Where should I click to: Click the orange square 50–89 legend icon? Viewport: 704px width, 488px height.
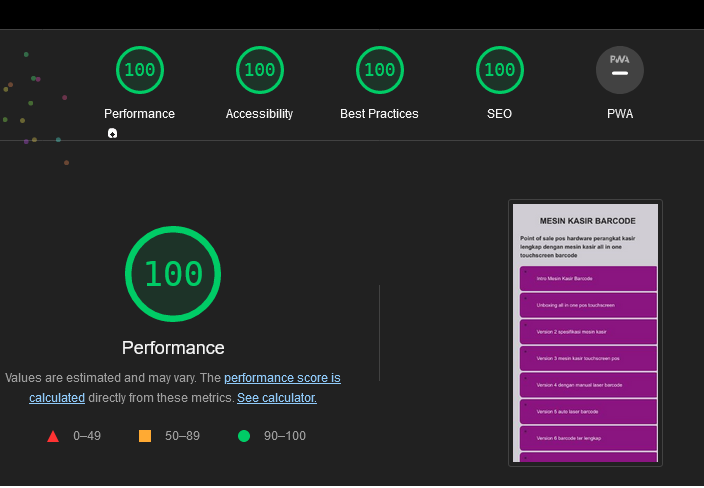point(145,436)
